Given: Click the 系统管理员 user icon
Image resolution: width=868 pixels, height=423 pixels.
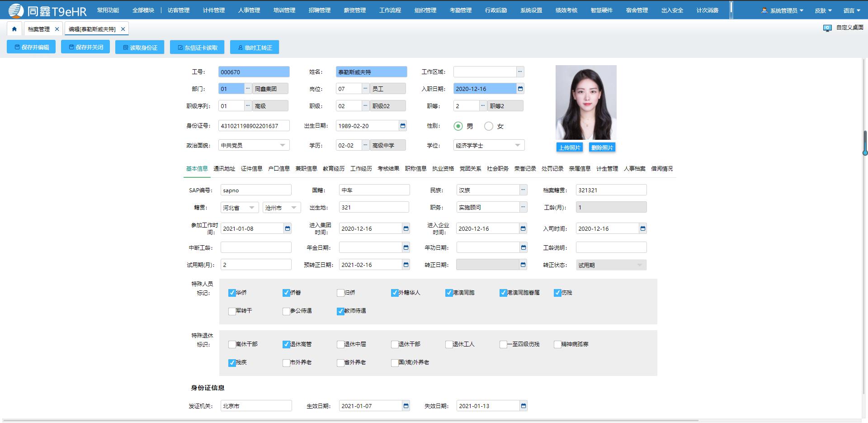Looking at the screenshot, I should (764, 10).
